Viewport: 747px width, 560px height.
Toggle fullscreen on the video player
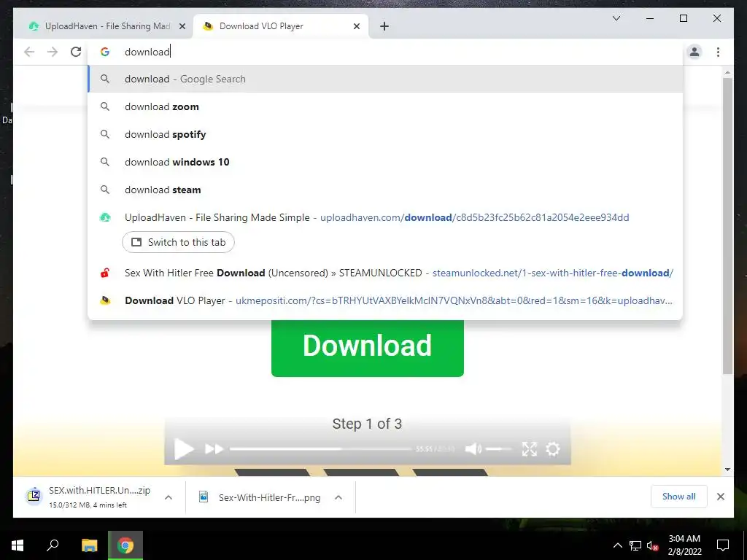coord(530,448)
